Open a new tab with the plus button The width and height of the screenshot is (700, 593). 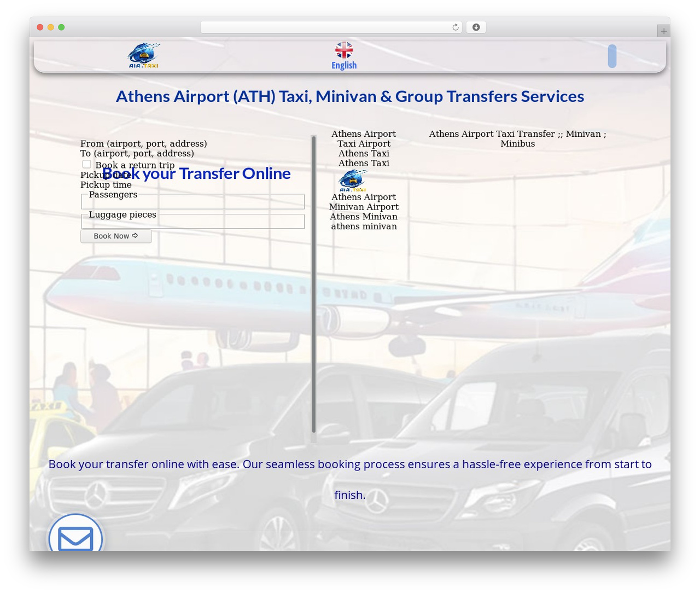(x=663, y=31)
